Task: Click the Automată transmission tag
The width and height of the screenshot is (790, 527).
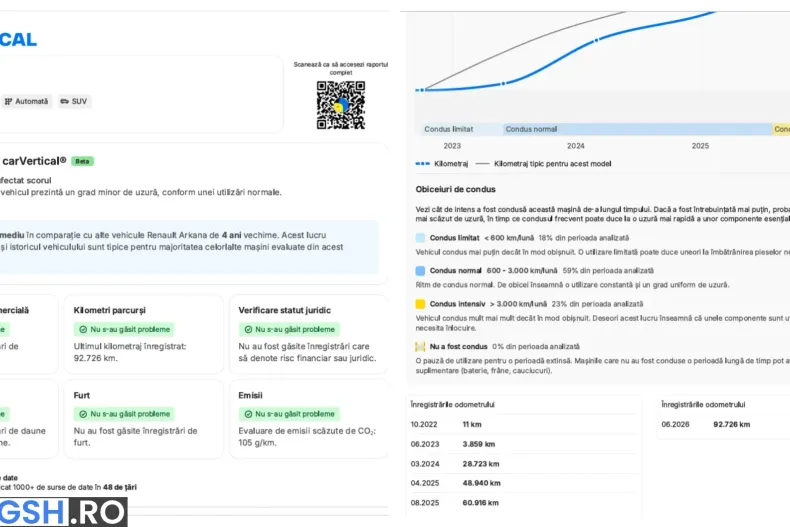Action: click(x=27, y=101)
